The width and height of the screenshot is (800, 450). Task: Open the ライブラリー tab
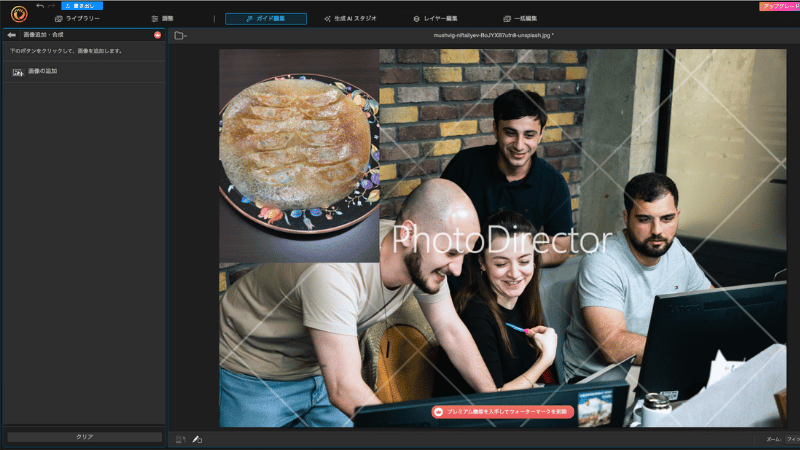coord(77,18)
